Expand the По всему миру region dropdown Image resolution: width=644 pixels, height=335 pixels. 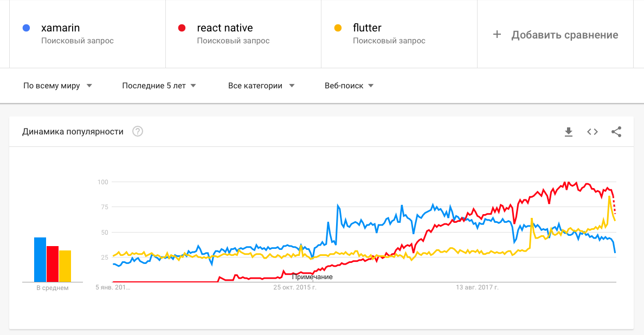coord(57,86)
